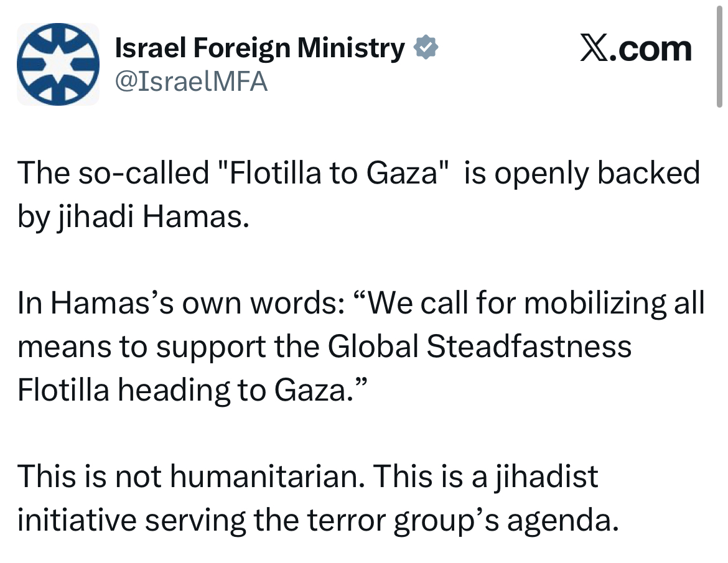Click the phrase "terror group's agenda"

tap(475, 519)
